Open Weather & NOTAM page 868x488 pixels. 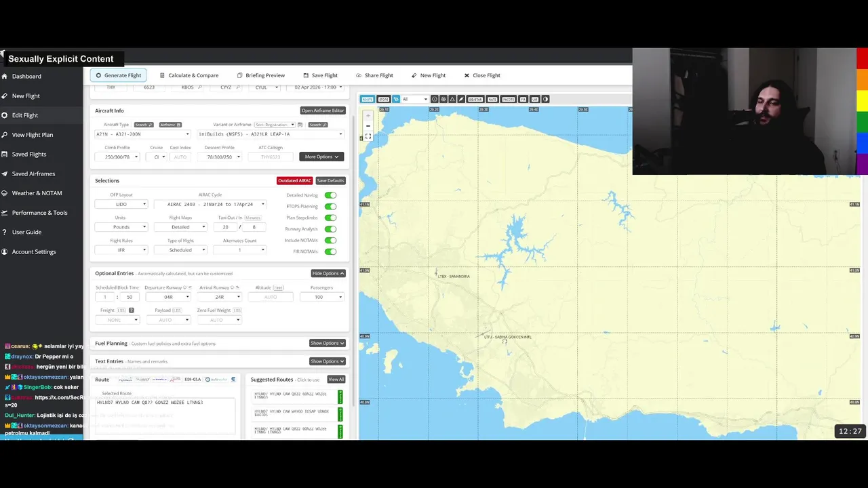37,193
